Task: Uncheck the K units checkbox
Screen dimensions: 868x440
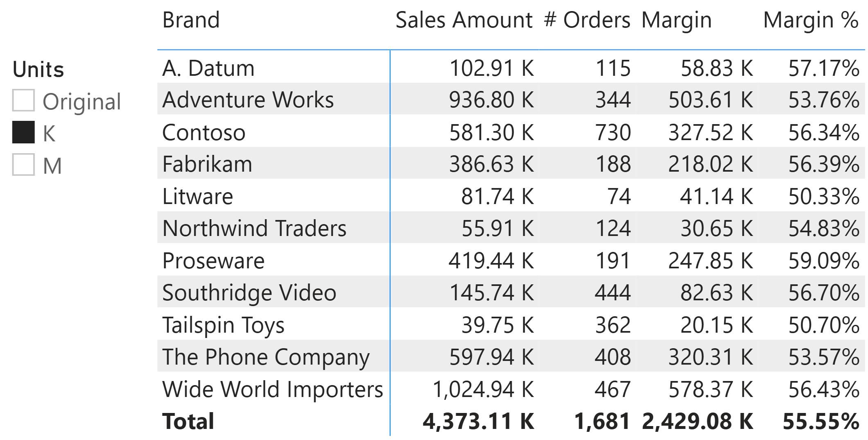Action: point(23,133)
